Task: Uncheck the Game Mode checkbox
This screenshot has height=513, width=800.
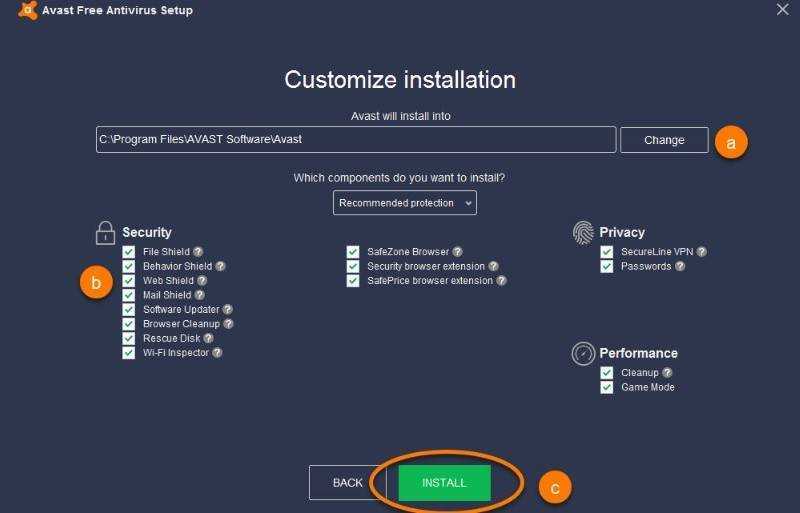Action: tap(607, 387)
